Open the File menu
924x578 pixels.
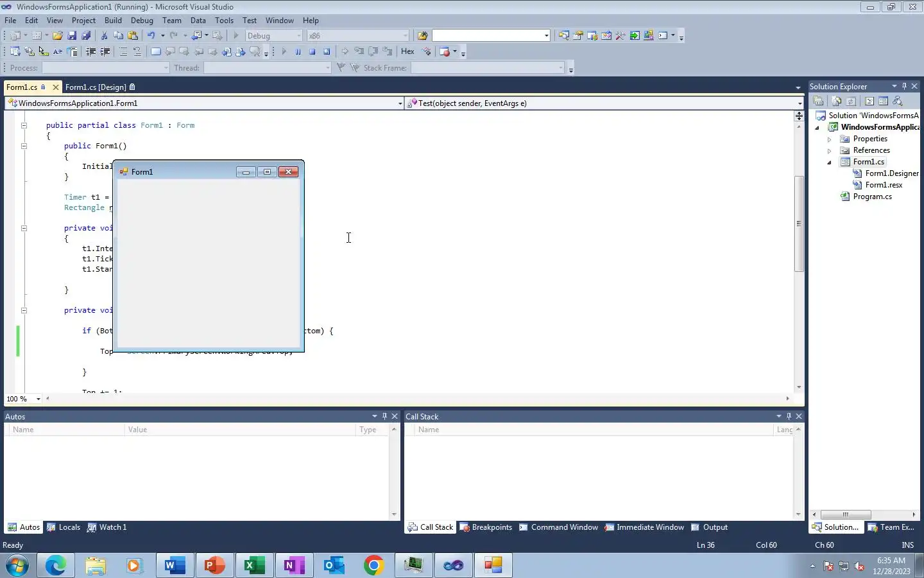(10, 21)
